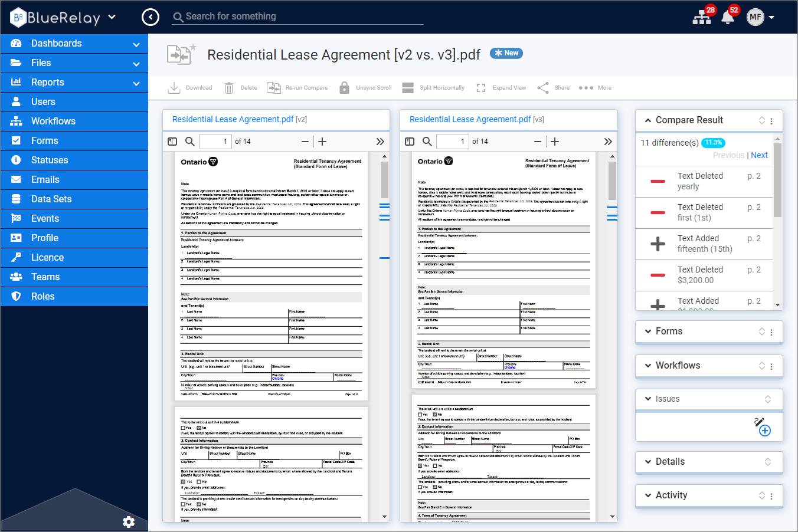The width and height of the screenshot is (798, 532).
Task: Click the add issue plus icon
Action: tap(765, 431)
